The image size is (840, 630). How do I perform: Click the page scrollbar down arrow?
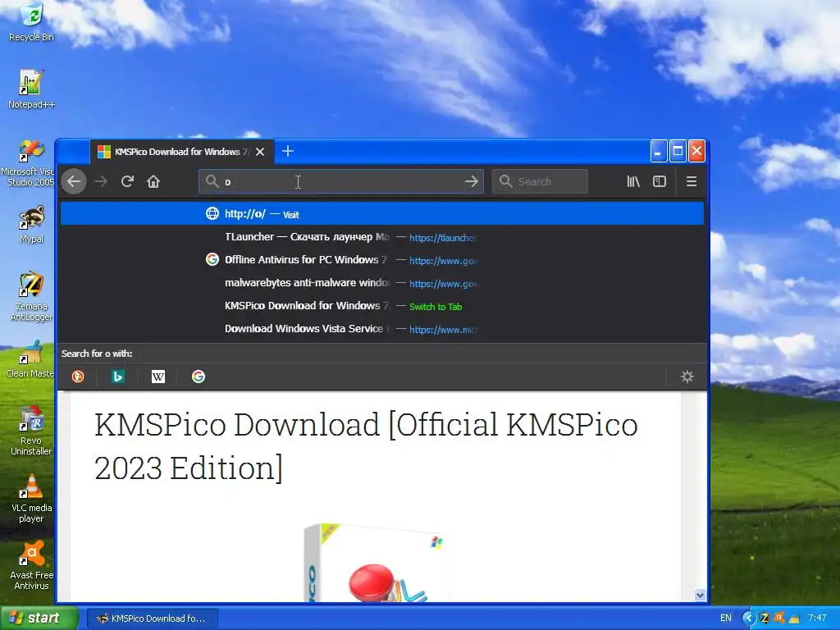click(x=700, y=595)
